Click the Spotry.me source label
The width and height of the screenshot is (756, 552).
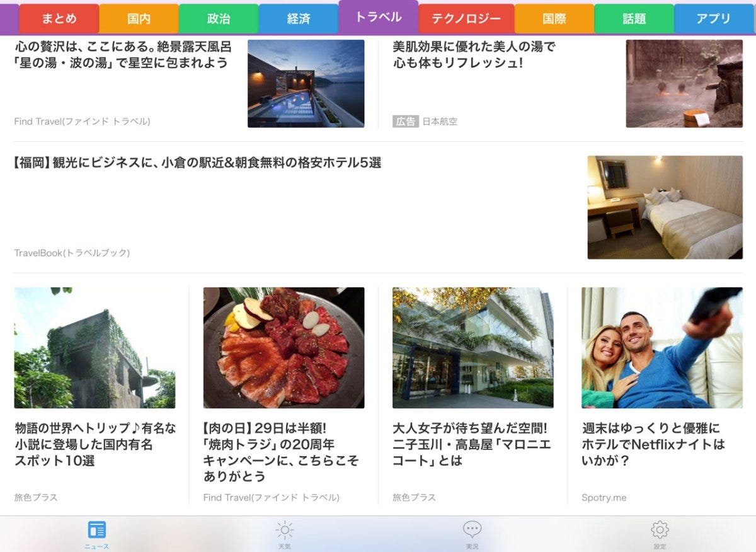604,498
